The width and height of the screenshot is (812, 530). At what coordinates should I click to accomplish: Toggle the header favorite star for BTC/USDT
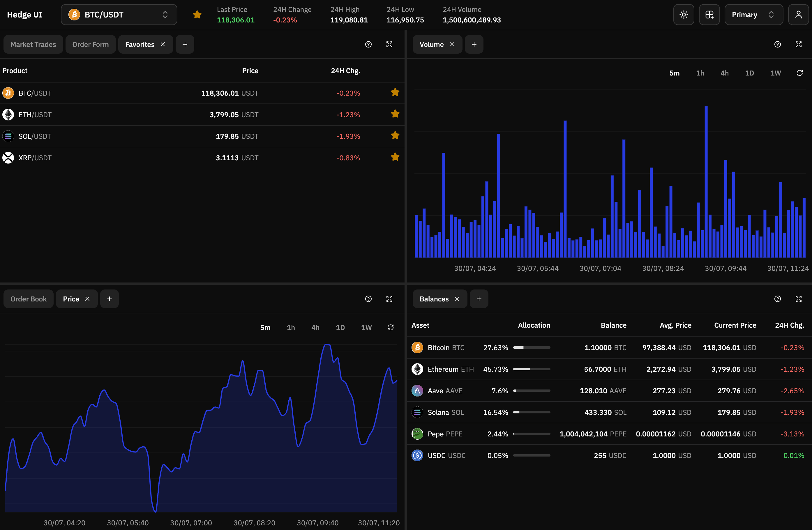[x=197, y=15]
